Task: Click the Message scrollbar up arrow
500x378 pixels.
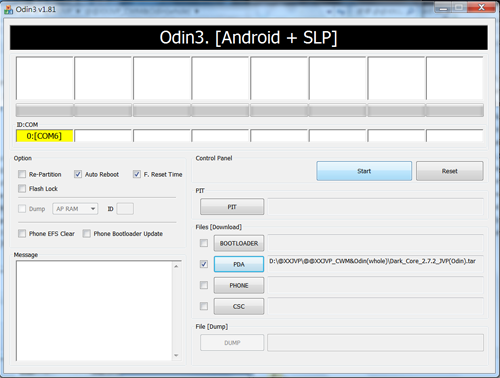Action: coord(176,266)
